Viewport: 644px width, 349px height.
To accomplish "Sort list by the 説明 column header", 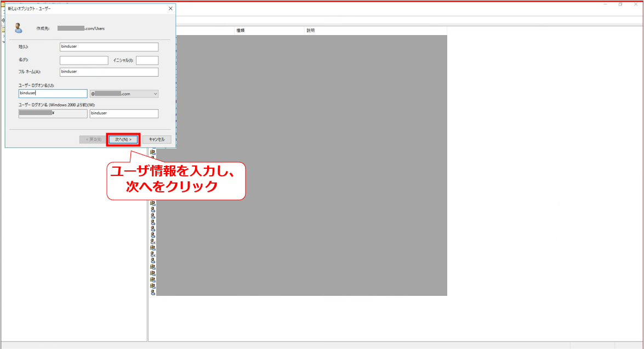I will click(375, 30).
